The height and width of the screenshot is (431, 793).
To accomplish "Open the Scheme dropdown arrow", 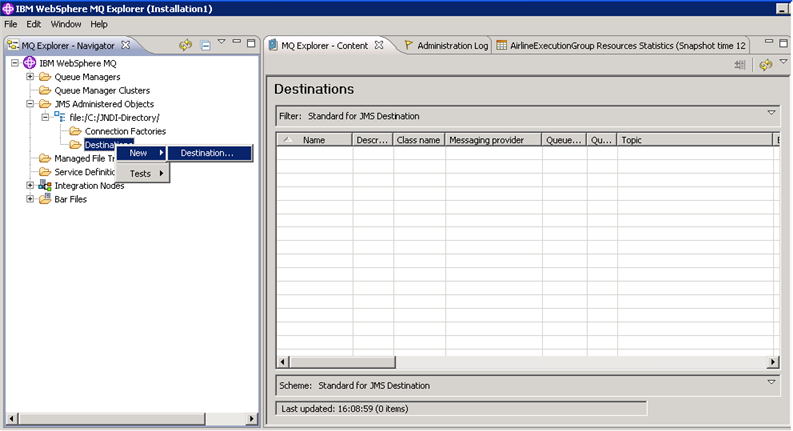I will click(771, 382).
